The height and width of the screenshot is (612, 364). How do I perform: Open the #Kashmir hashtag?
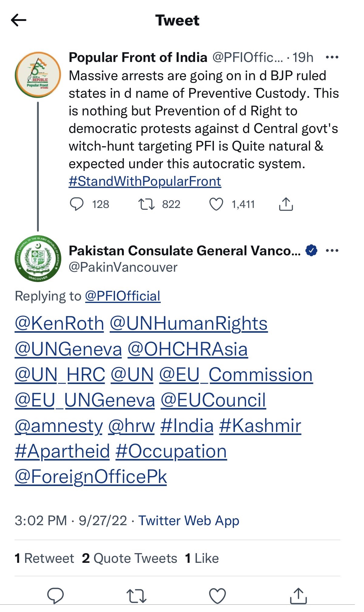pos(260,426)
